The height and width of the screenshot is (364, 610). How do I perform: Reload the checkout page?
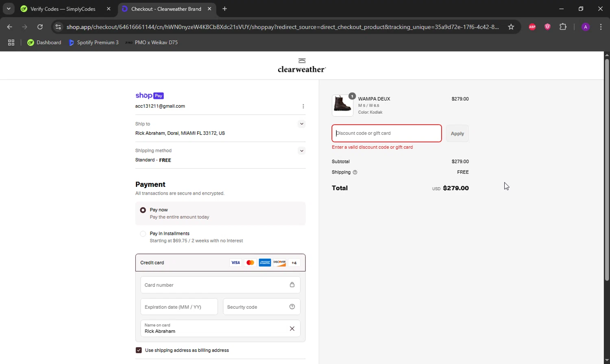pos(40,27)
